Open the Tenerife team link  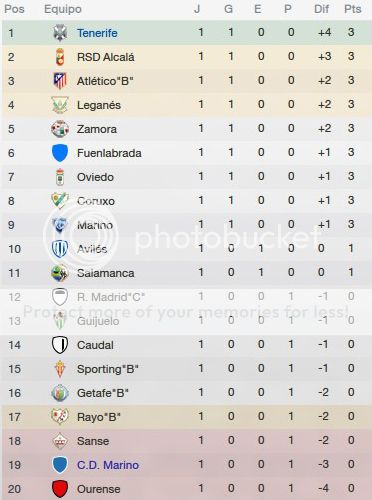click(97, 33)
